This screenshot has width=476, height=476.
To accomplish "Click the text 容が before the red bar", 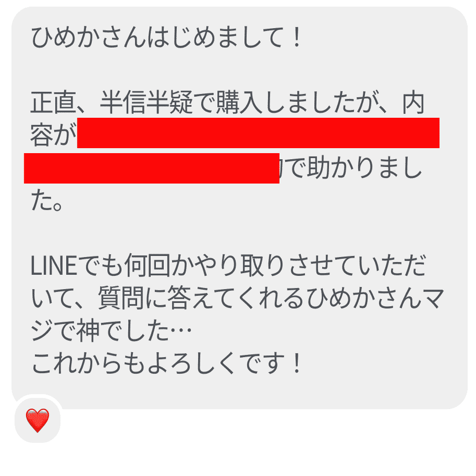I will [x=53, y=135].
